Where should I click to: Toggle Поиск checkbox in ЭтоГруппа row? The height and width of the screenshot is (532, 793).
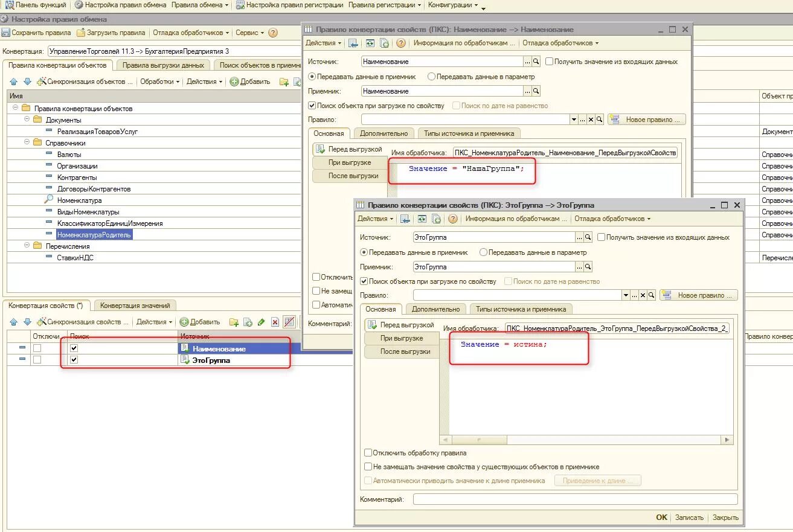click(x=74, y=360)
